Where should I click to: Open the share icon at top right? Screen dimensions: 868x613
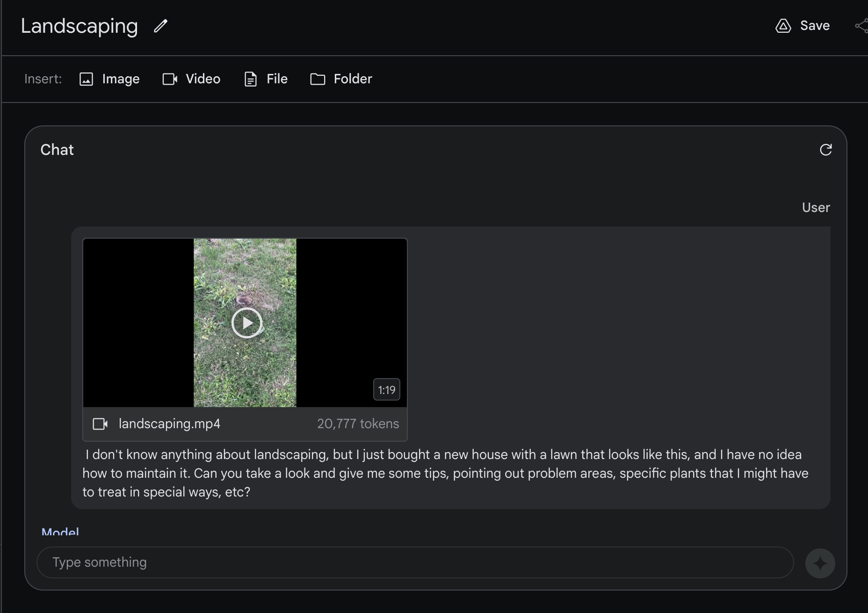click(x=861, y=26)
